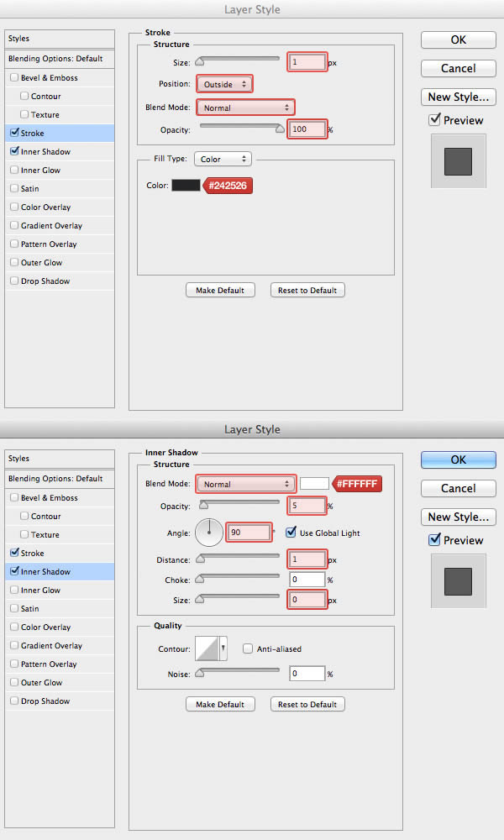Screen dimensions: 504x840
Task: Enable Texture sub-option in lower dialog
Action: click(24, 534)
